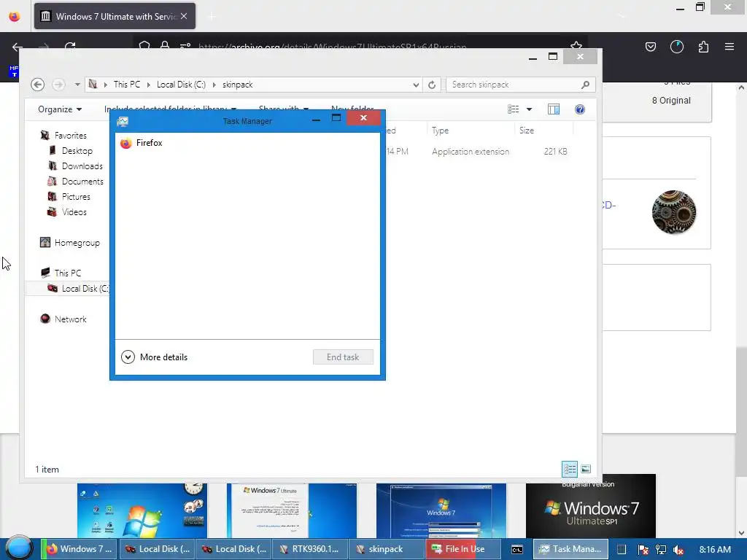Click the muted volume tray icon
The width and height of the screenshot is (747, 560).
tap(678, 550)
